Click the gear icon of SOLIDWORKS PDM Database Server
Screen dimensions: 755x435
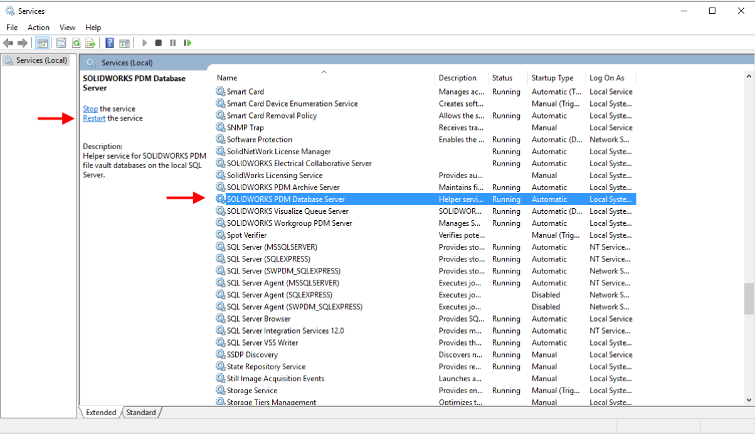tap(221, 199)
